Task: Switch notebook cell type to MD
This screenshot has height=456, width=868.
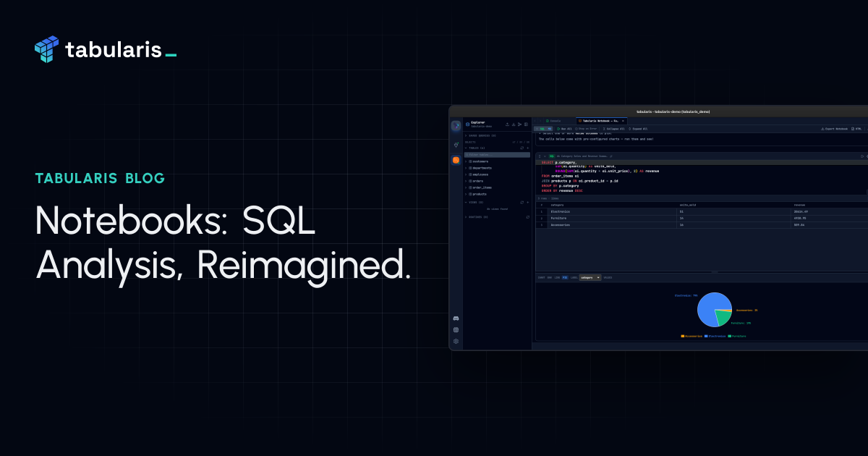Action: 550,129
